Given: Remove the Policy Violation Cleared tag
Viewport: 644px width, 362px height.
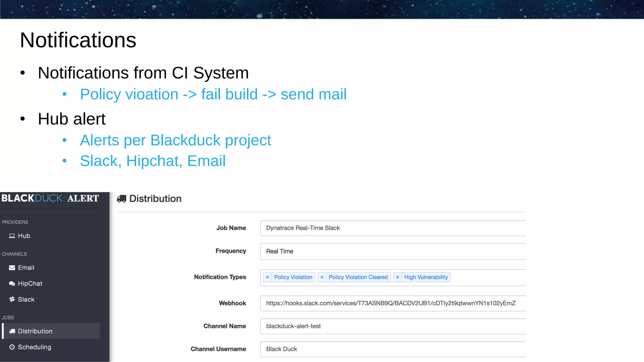Looking at the screenshot, I should point(322,277).
